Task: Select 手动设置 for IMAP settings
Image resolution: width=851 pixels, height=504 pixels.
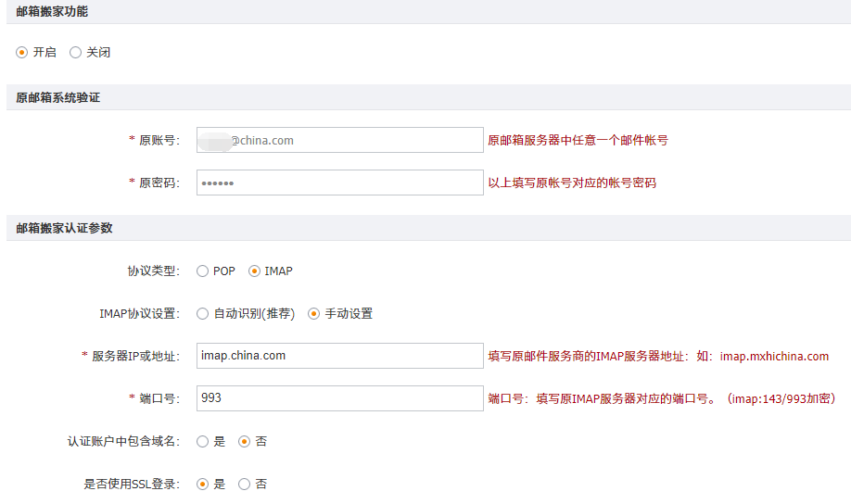Action: point(313,314)
